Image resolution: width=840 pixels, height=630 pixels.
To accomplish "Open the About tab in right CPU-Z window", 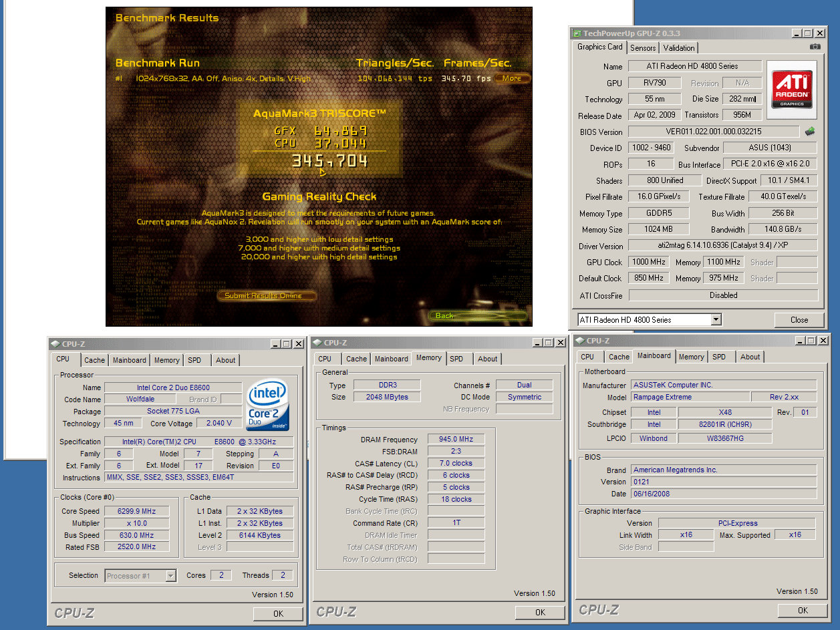I will click(x=750, y=357).
